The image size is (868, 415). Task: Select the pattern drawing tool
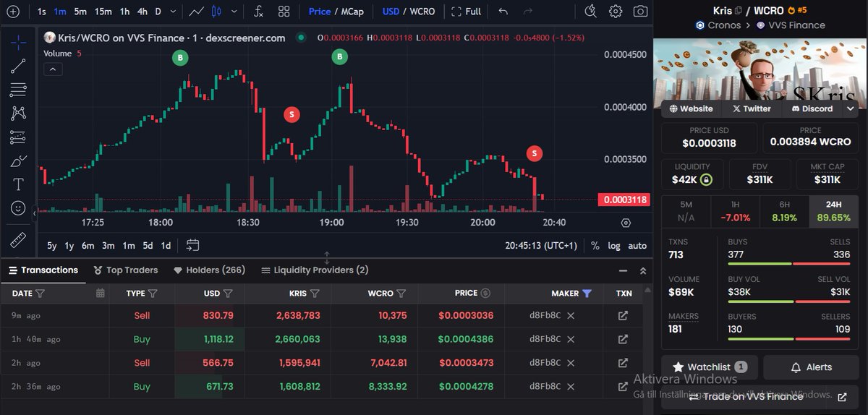(18, 113)
